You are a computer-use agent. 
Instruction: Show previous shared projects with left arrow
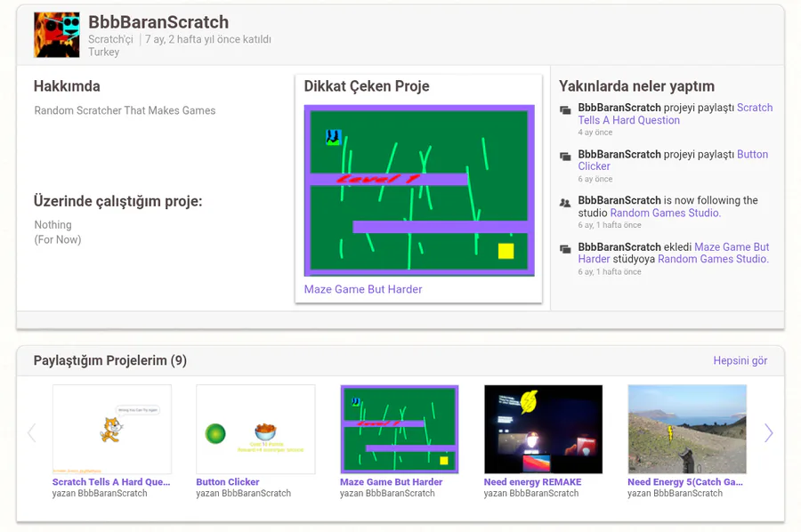click(32, 432)
